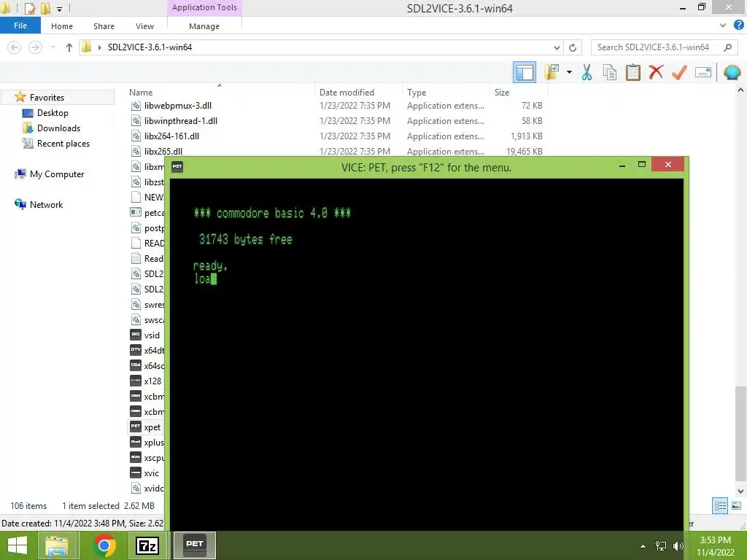Image resolution: width=747 pixels, height=560 pixels.
Task: Switch to the View ribbon tab
Action: (144, 26)
